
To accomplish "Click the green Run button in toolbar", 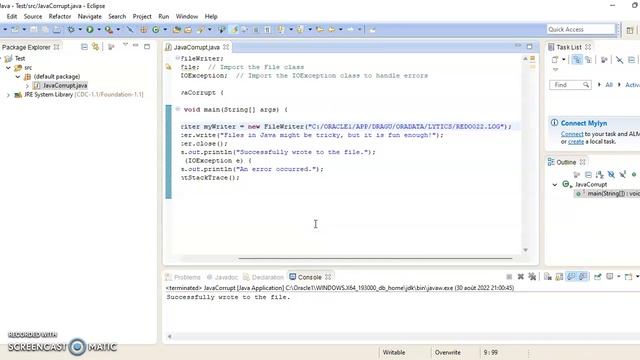I will click(90, 29).
